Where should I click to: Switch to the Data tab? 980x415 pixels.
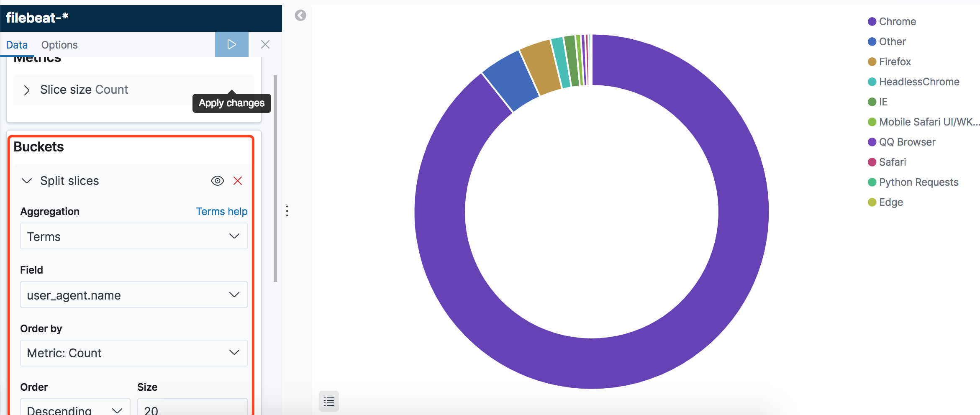pos(17,45)
